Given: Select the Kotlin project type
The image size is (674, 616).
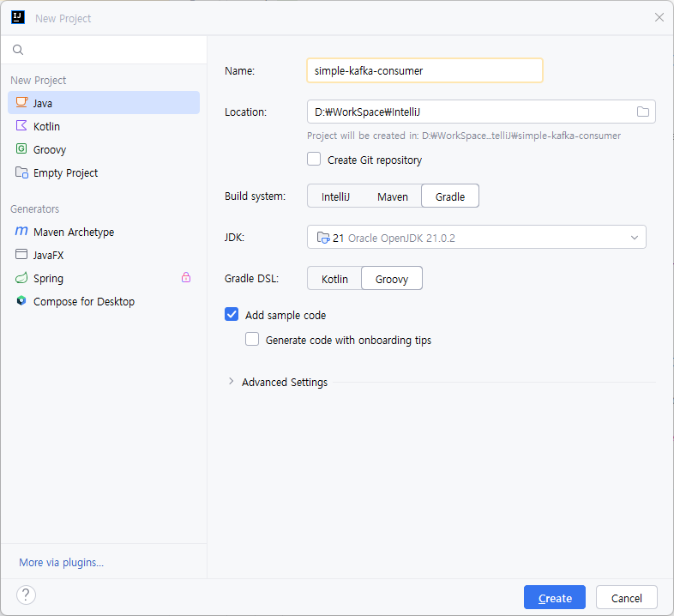Looking at the screenshot, I should (x=104, y=126).
